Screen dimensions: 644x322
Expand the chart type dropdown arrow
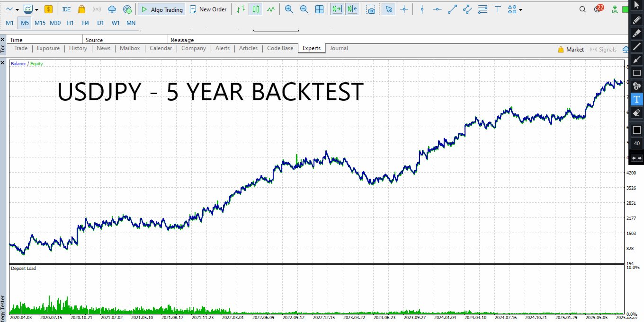(18, 9)
